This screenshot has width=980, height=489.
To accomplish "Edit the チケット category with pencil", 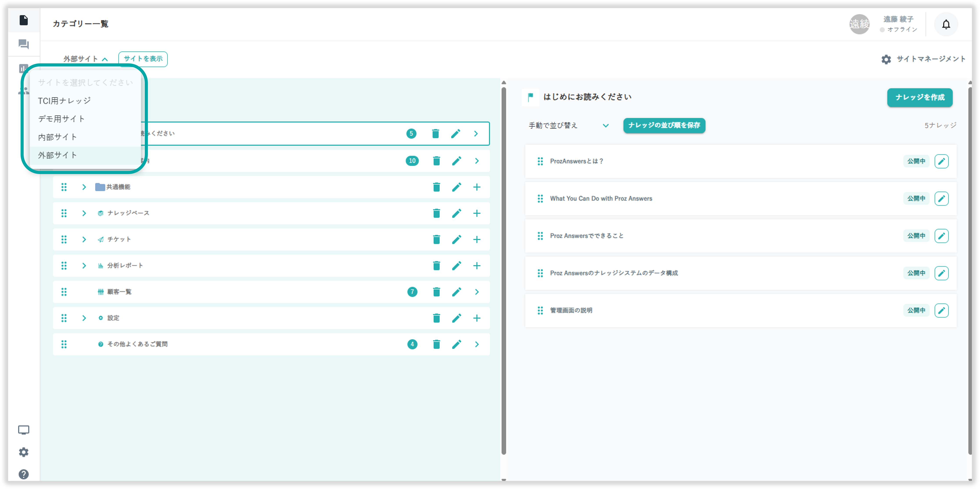I will point(456,239).
